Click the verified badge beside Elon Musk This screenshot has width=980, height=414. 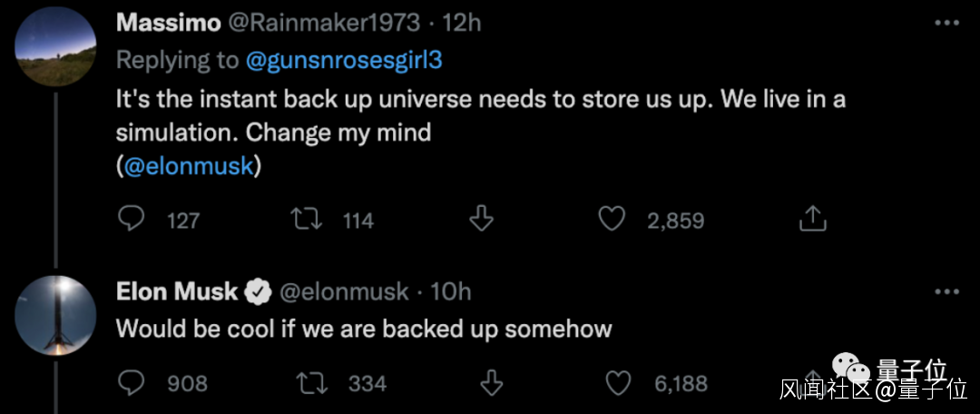pyautogui.click(x=259, y=291)
